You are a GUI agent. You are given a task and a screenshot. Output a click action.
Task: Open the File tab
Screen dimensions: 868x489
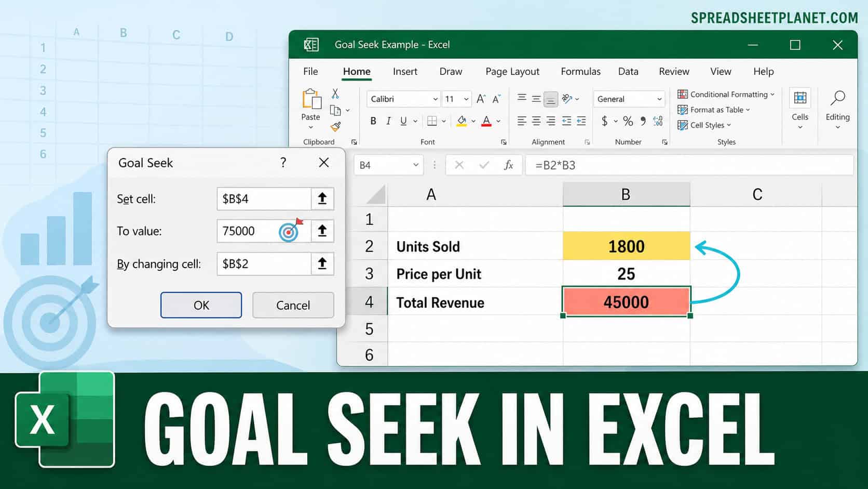(x=310, y=72)
